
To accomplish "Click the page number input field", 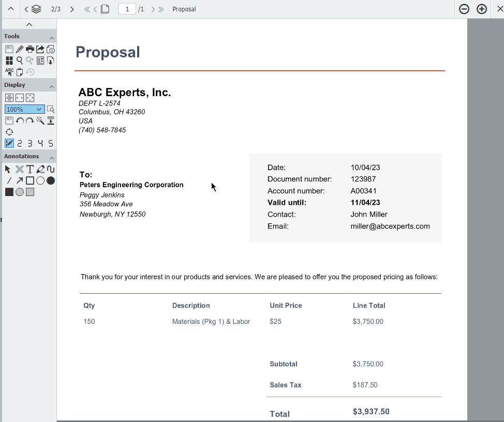I will click(127, 9).
